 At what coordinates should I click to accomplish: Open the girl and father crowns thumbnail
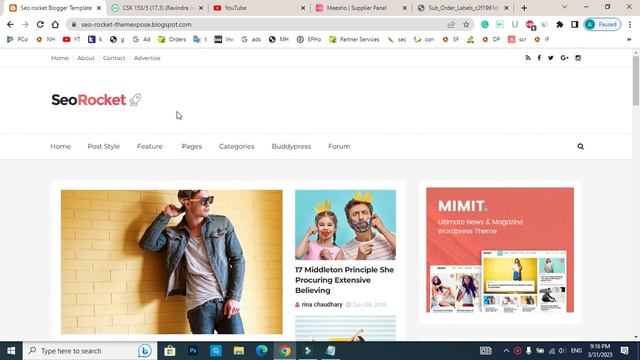tap(345, 224)
